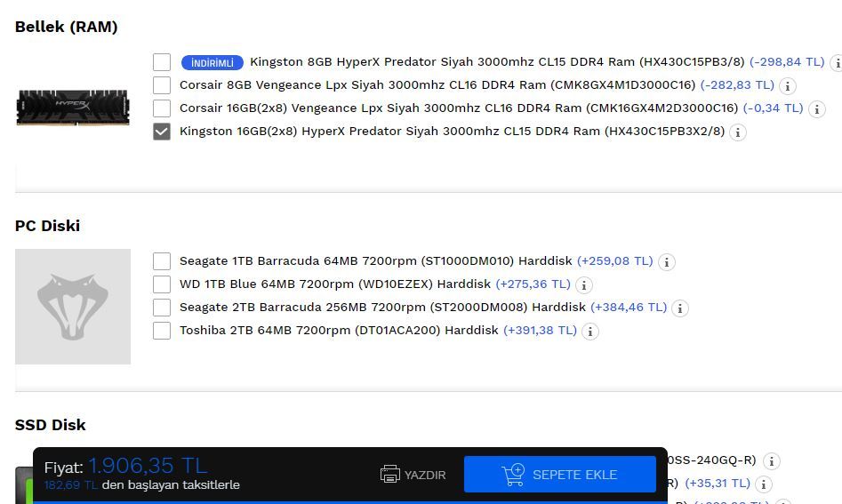Open info icon for Kingston 16GB(2x8) HyperX RAM
The image size is (842, 504).
coord(738,132)
